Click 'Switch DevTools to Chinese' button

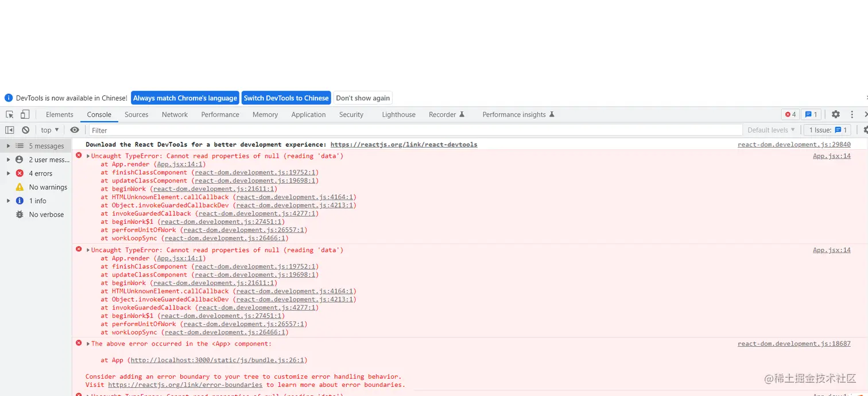tap(286, 98)
